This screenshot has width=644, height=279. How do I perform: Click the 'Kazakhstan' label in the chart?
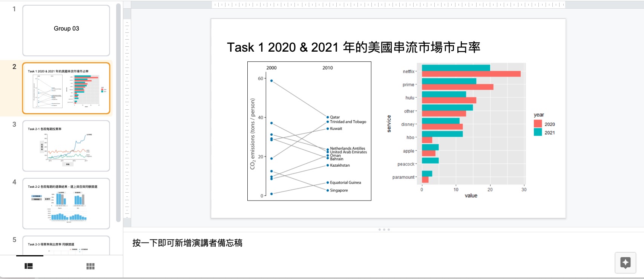click(x=340, y=165)
